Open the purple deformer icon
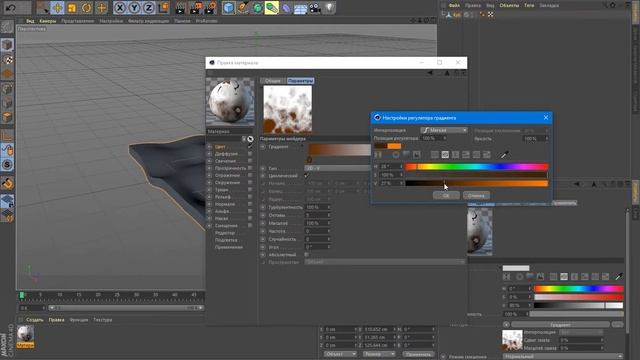 pos(286,8)
